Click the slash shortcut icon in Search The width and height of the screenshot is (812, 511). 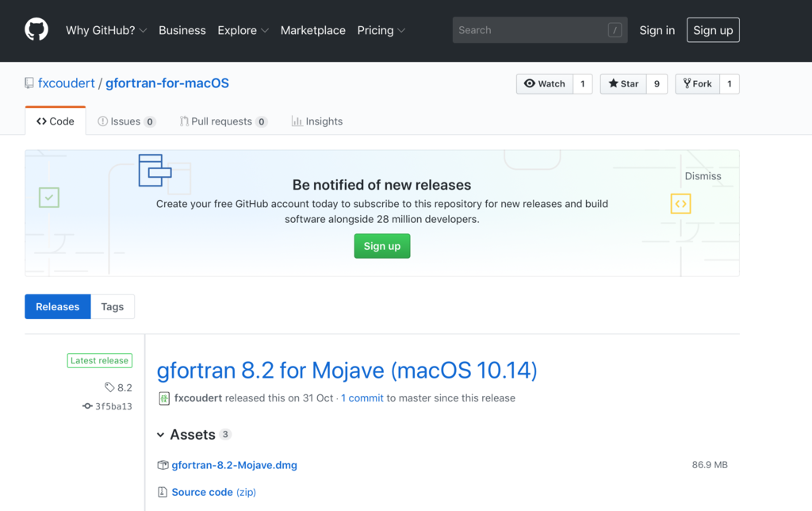click(x=615, y=30)
